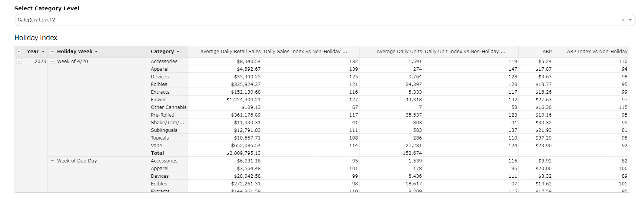The width and height of the screenshot is (644, 198).
Task: Select the Average Daily Units column header
Action: 399,52
